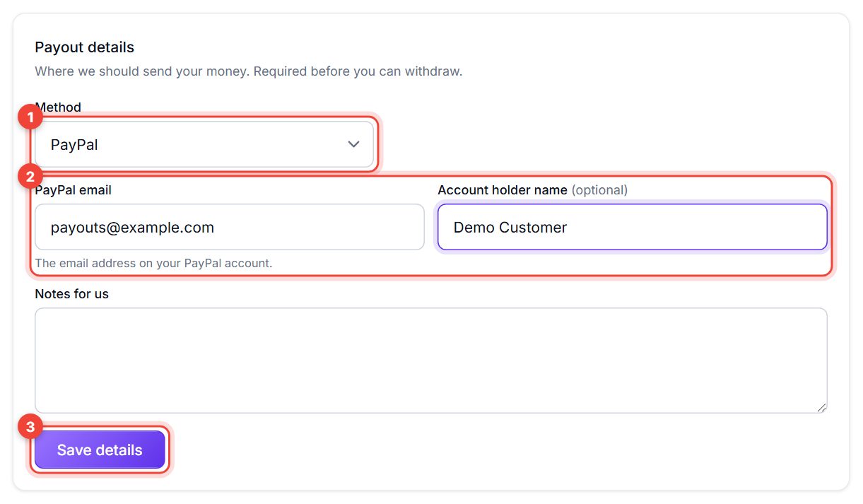Image resolution: width=863 pixels, height=504 pixels.
Task: Focus the Account holder name field
Action: (632, 227)
